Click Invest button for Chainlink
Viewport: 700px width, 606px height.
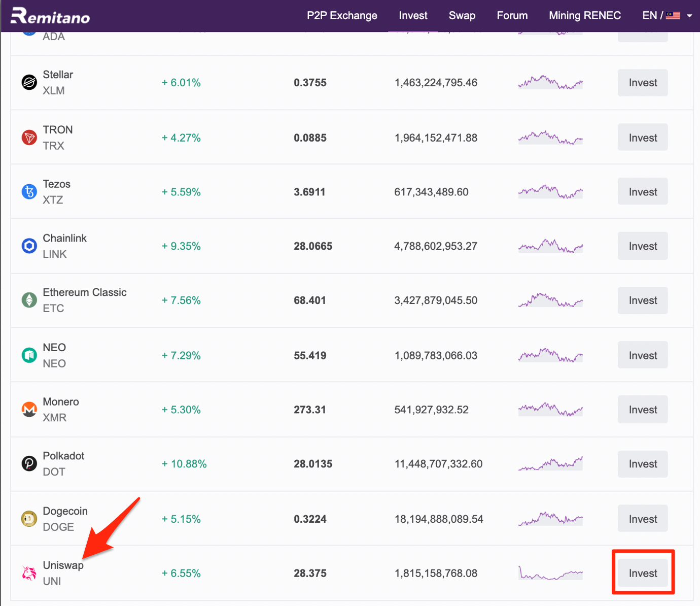coord(643,246)
